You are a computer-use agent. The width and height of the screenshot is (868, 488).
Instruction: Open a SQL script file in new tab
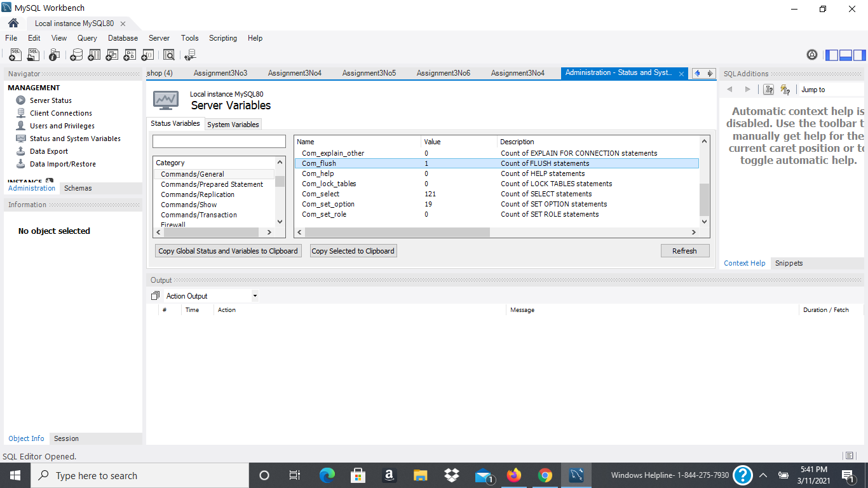33,55
